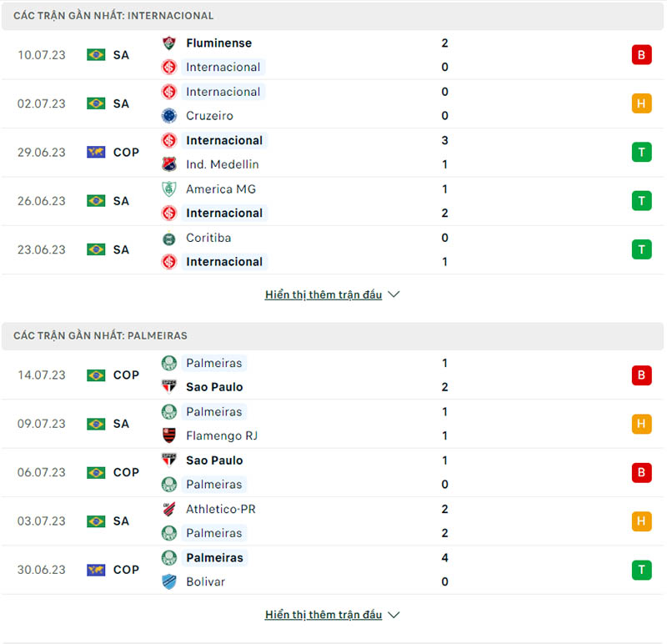Expand Internacional's extra matches via Hiển thị thêm trận đấu
Screen dimensions: 667x644
(x=323, y=294)
